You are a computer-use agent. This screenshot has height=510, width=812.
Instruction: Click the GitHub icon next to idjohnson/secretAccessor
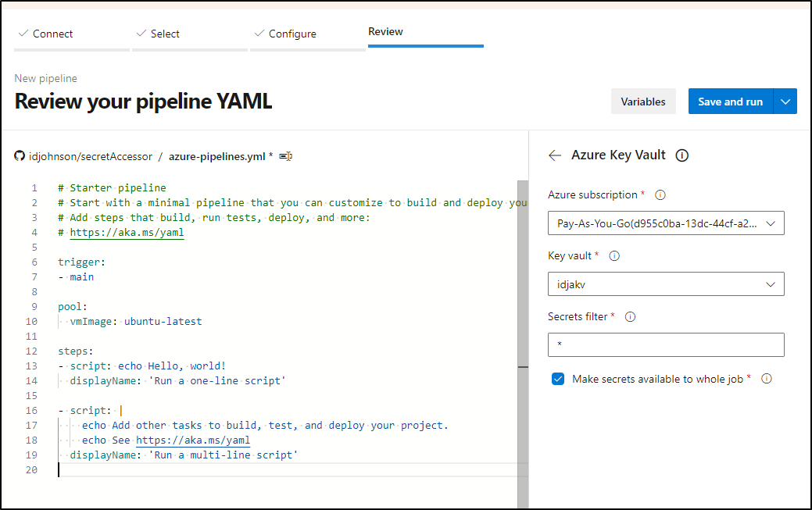20,156
